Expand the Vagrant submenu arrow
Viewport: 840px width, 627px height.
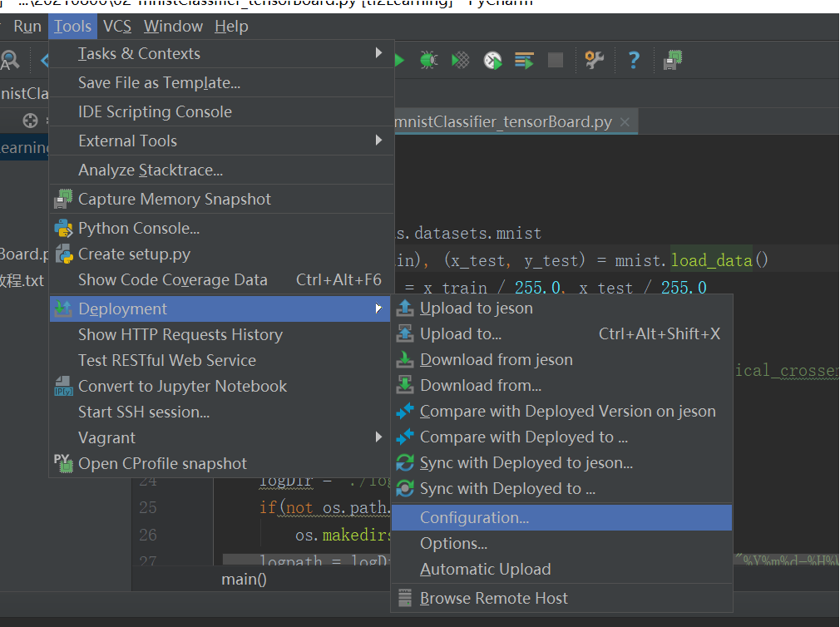378,437
